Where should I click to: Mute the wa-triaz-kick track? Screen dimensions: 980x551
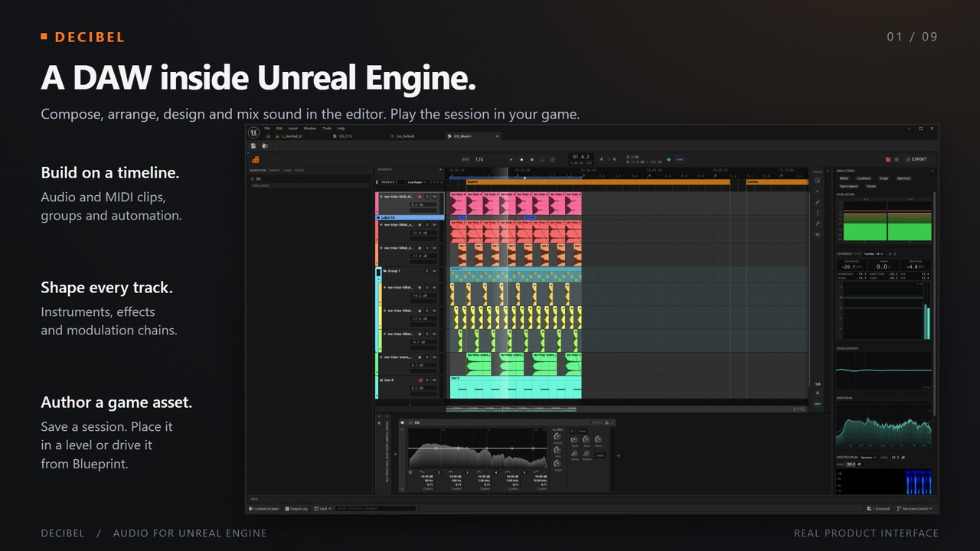[434, 197]
